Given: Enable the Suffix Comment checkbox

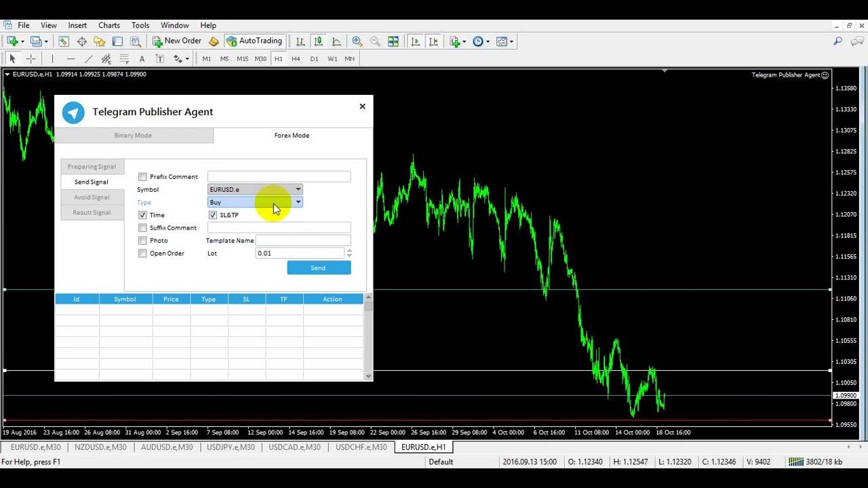Looking at the screenshot, I should click(142, 228).
